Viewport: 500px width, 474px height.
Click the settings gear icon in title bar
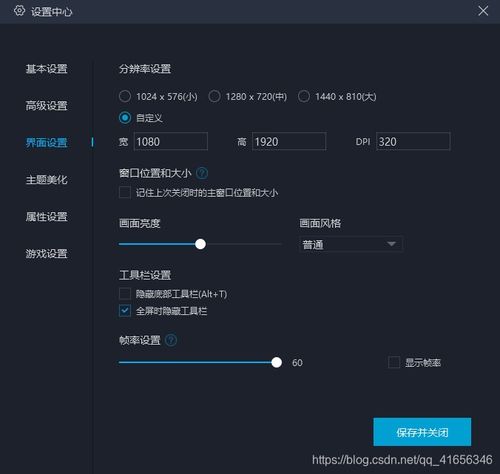[19, 11]
